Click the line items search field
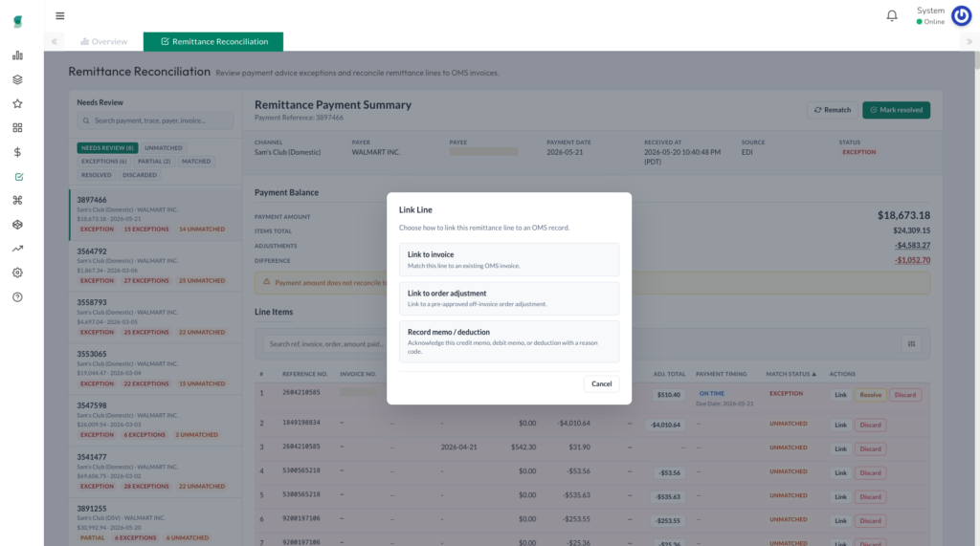The image size is (980, 546). 325,343
